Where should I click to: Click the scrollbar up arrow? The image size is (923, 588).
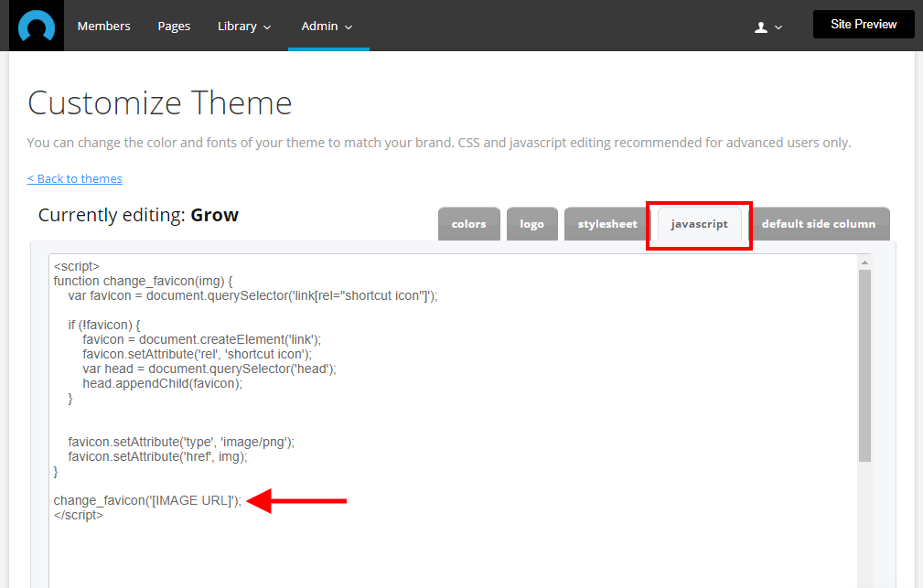click(x=864, y=262)
